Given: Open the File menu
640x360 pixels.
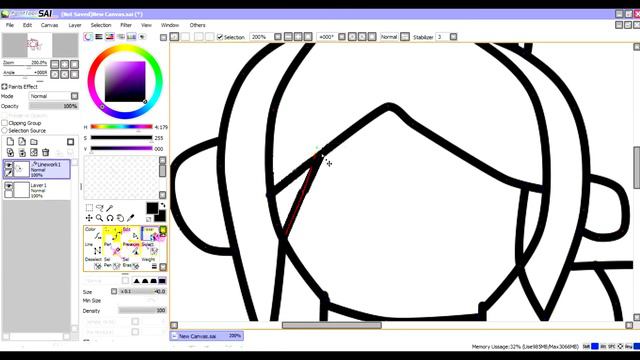Looking at the screenshot, I should (x=9, y=25).
